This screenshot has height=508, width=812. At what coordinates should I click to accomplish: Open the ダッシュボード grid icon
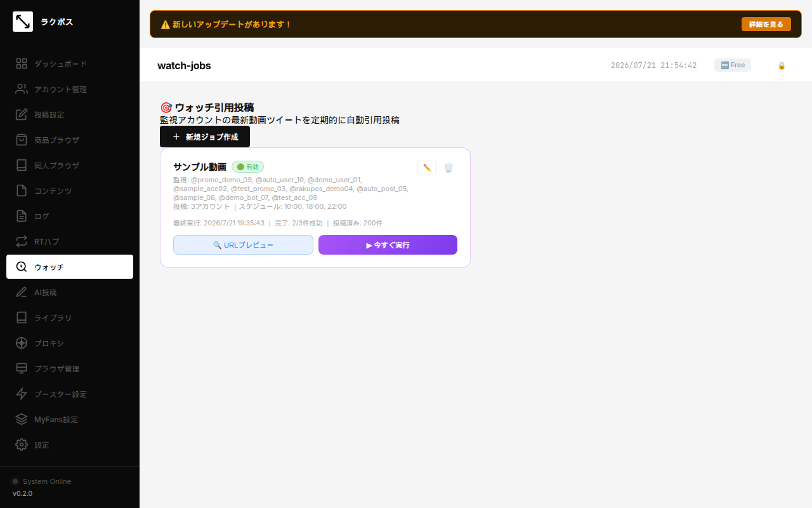pyautogui.click(x=22, y=63)
